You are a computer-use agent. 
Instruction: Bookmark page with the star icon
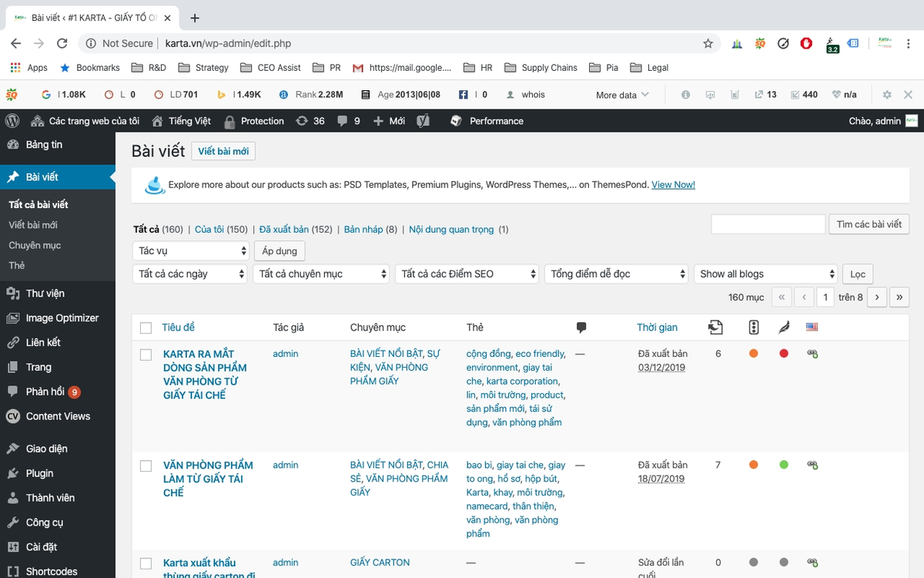[x=708, y=43]
